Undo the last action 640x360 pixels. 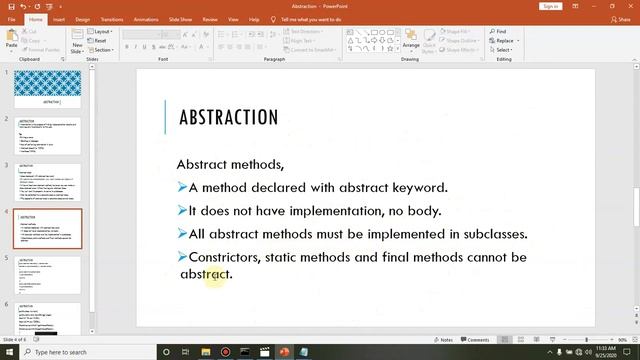pos(23,7)
